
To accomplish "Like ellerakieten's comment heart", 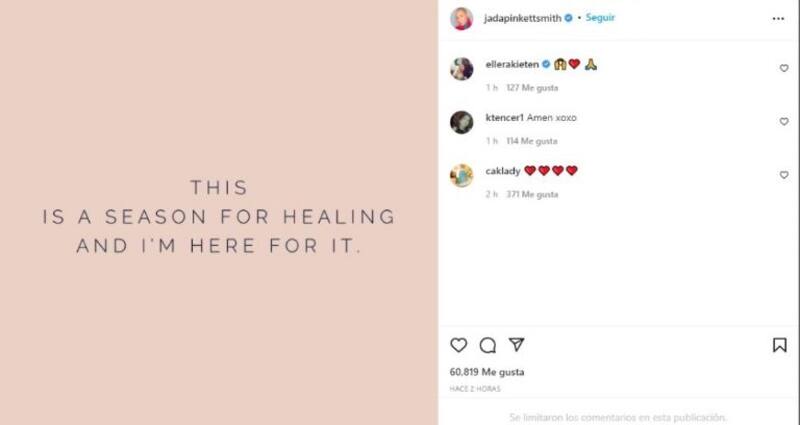I will point(784,68).
